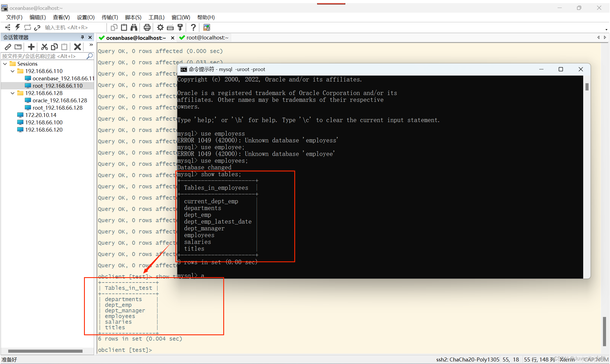Image resolution: width=610 pixels, height=364 pixels.
Task: Open toolbar options dropdown arrow at right
Action: click(x=606, y=30)
